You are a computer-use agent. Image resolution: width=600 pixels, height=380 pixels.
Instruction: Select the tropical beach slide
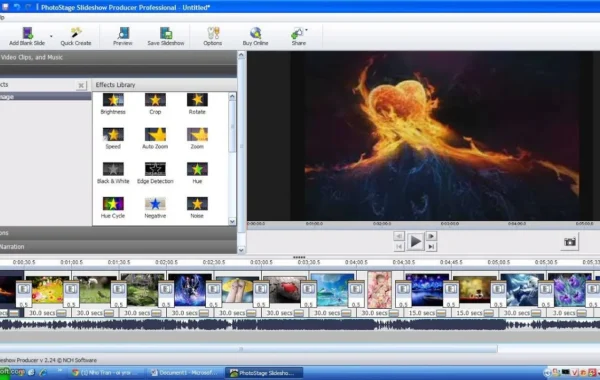click(332, 290)
